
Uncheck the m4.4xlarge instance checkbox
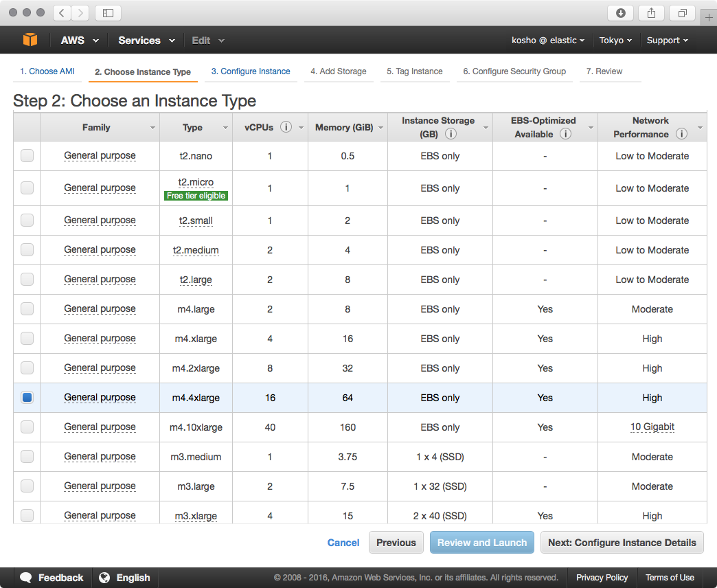(x=27, y=397)
